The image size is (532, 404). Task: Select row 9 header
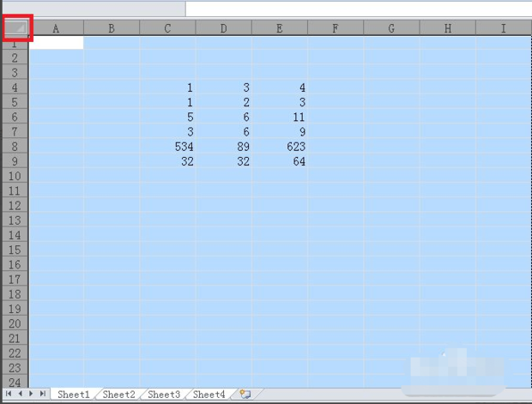pyautogui.click(x=15, y=160)
